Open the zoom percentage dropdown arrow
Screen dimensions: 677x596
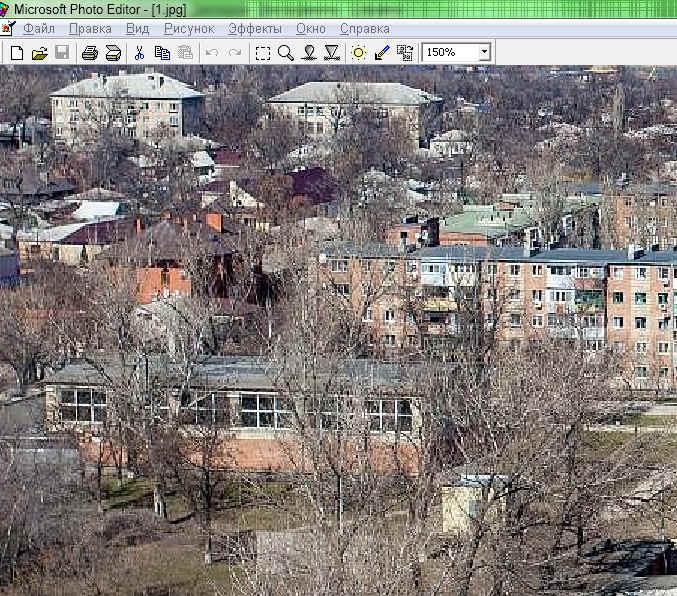coord(484,52)
